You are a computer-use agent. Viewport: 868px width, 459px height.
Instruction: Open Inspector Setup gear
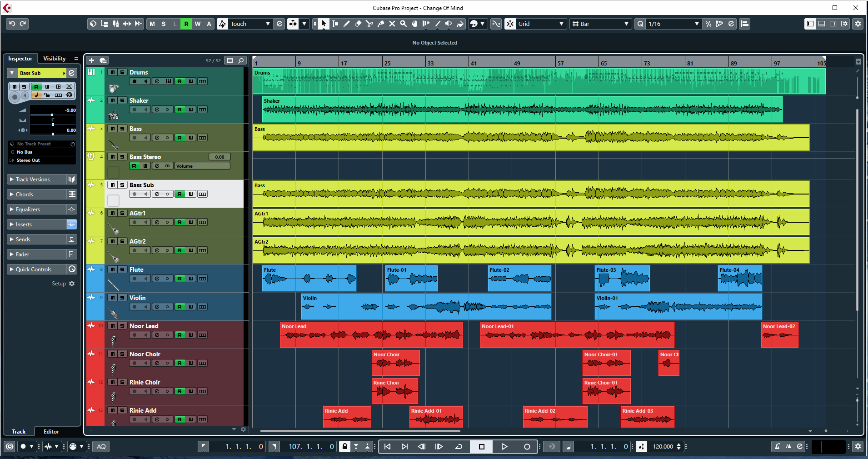click(x=72, y=284)
